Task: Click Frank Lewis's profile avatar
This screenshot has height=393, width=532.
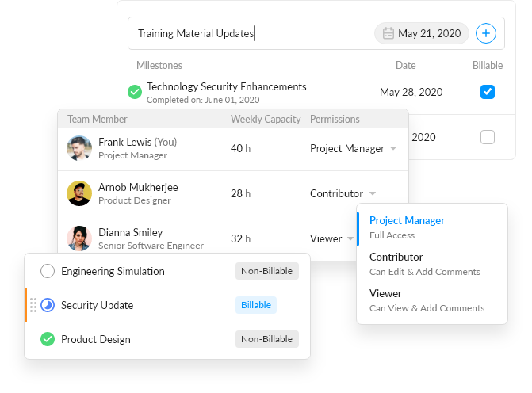Action: coord(79,148)
